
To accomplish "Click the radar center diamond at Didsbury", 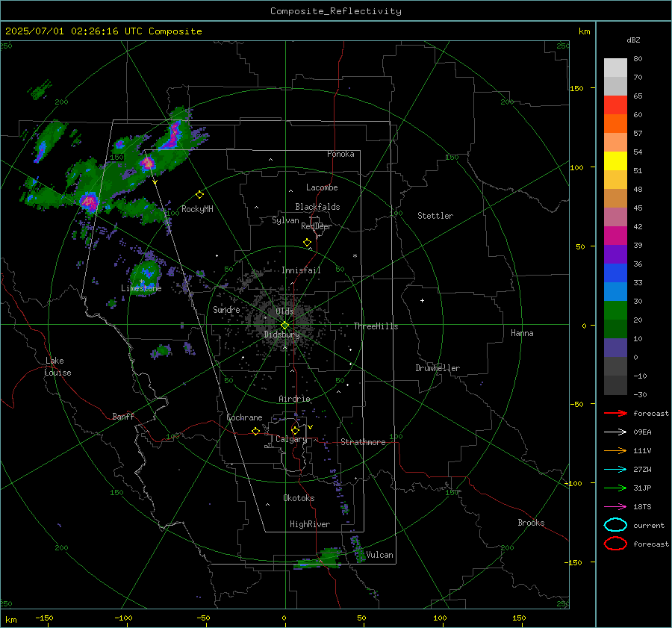I will 285,326.
